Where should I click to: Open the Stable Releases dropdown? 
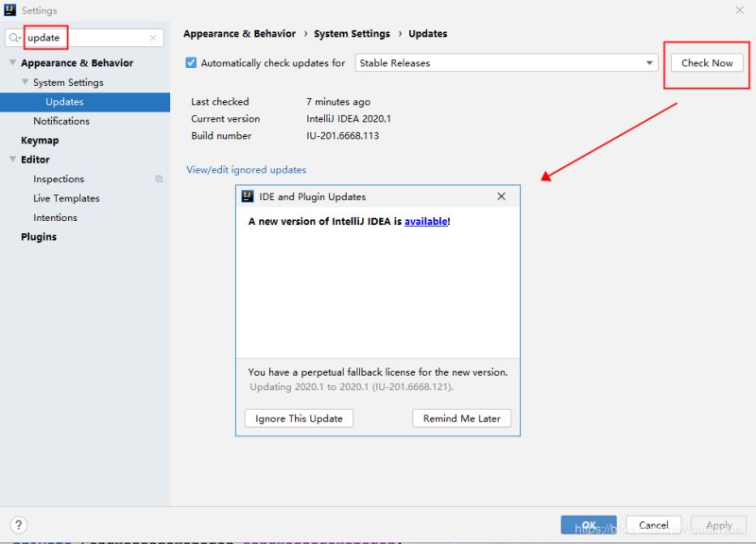(x=507, y=62)
